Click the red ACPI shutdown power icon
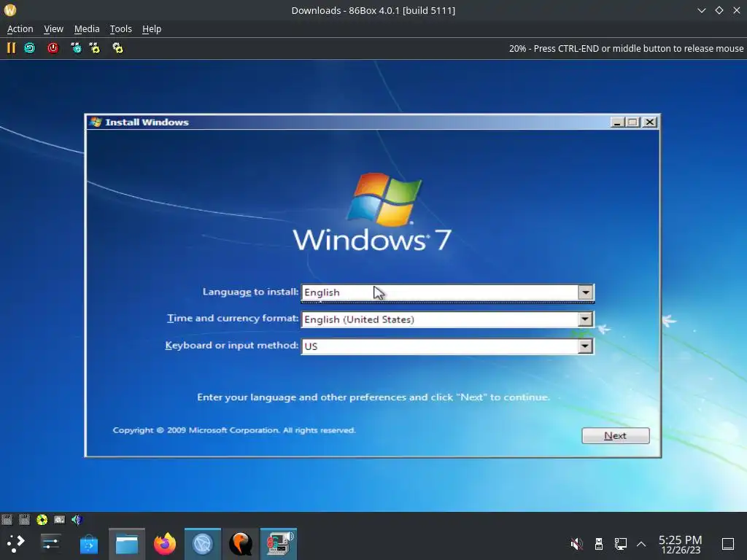 coord(53,48)
